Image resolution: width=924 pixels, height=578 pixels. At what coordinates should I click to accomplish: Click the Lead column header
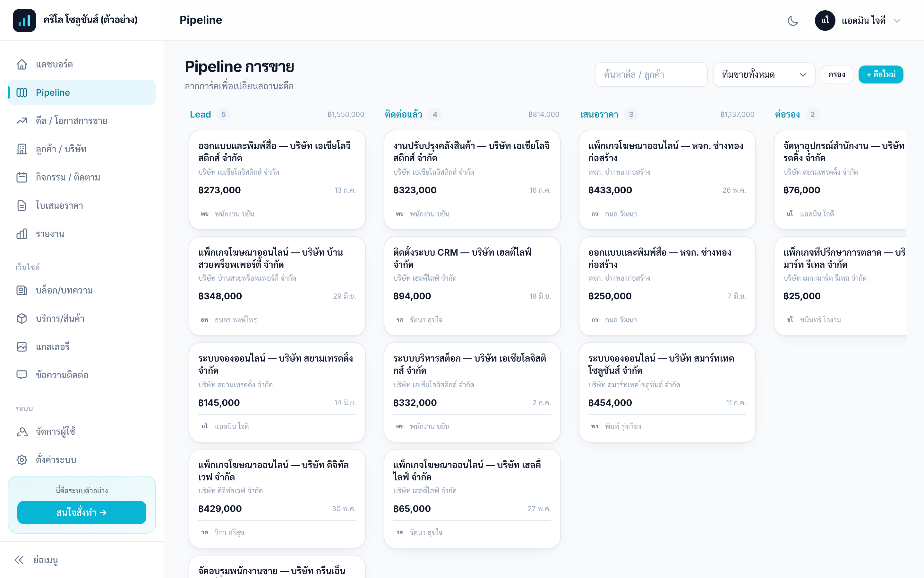point(201,114)
